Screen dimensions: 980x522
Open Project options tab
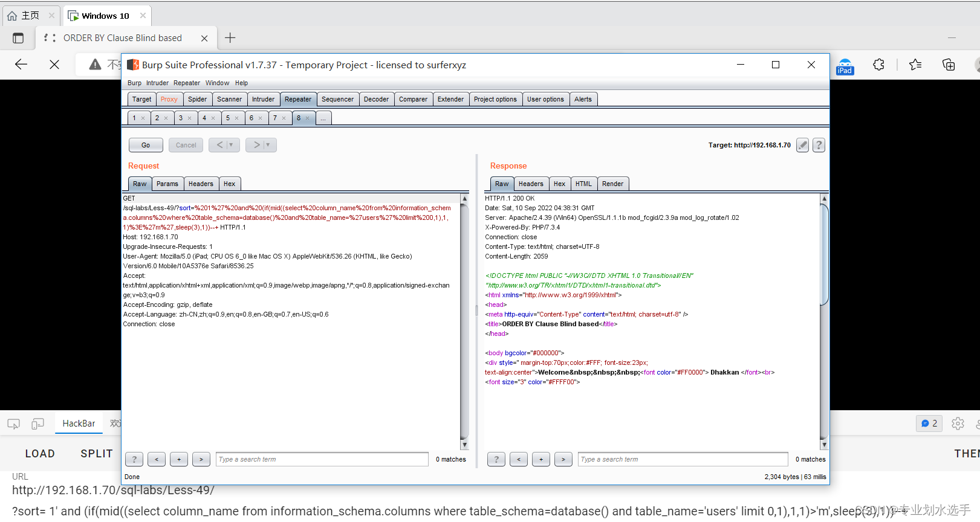(x=495, y=99)
